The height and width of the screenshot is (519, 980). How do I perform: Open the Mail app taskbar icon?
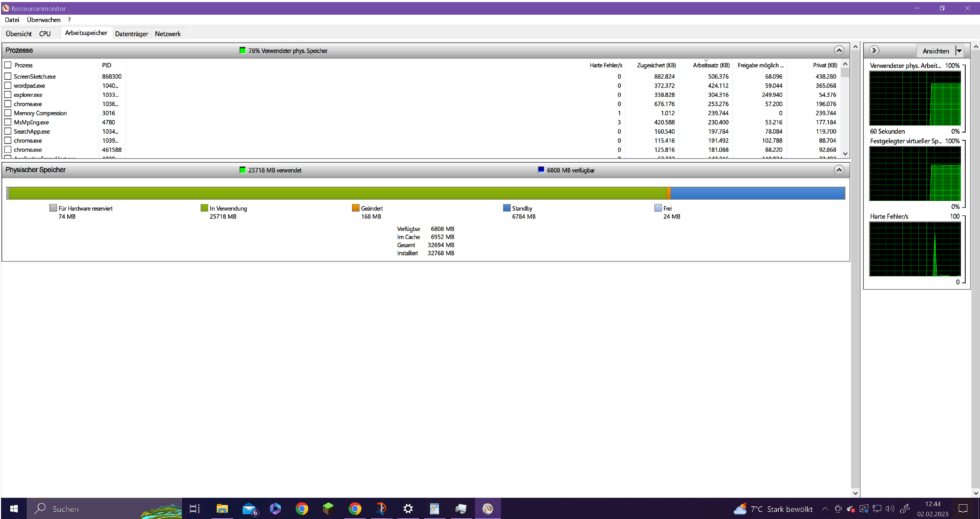pyautogui.click(x=249, y=508)
